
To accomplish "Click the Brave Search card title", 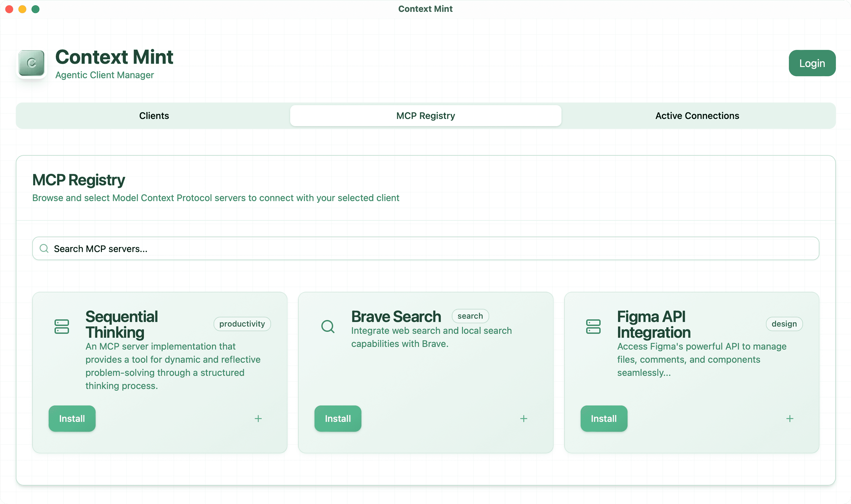I will 396,316.
